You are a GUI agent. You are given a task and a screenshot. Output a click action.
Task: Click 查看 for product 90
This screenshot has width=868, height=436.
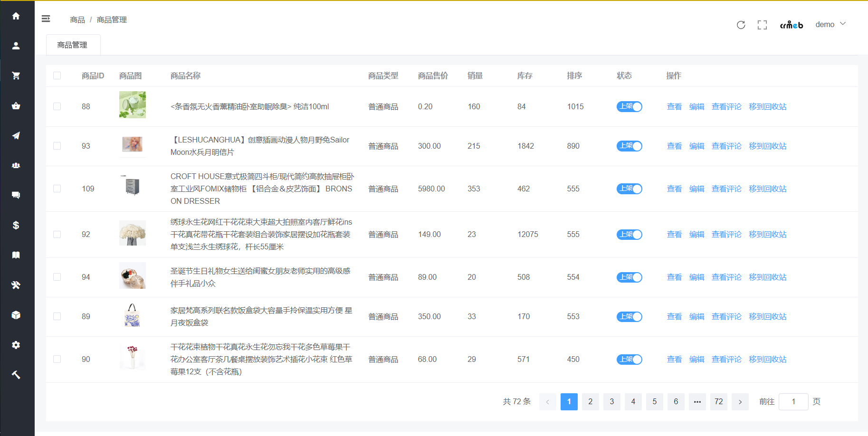[674, 359]
